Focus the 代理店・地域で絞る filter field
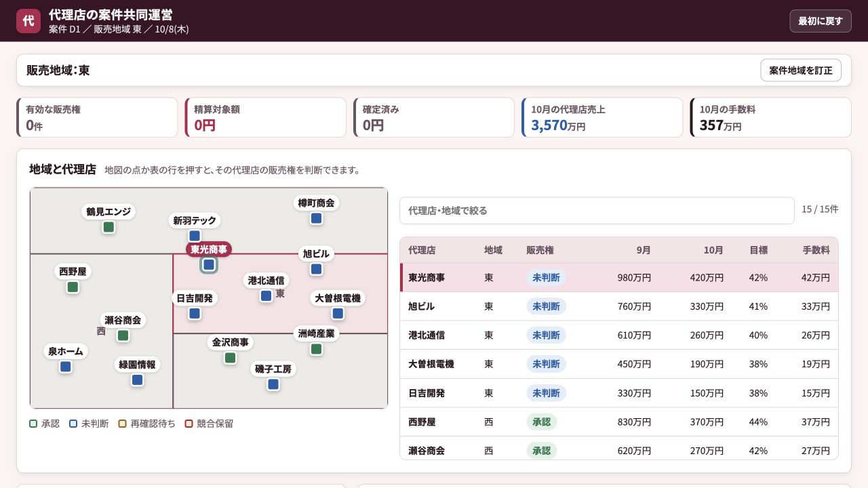868x488 pixels. click(597, 211)
